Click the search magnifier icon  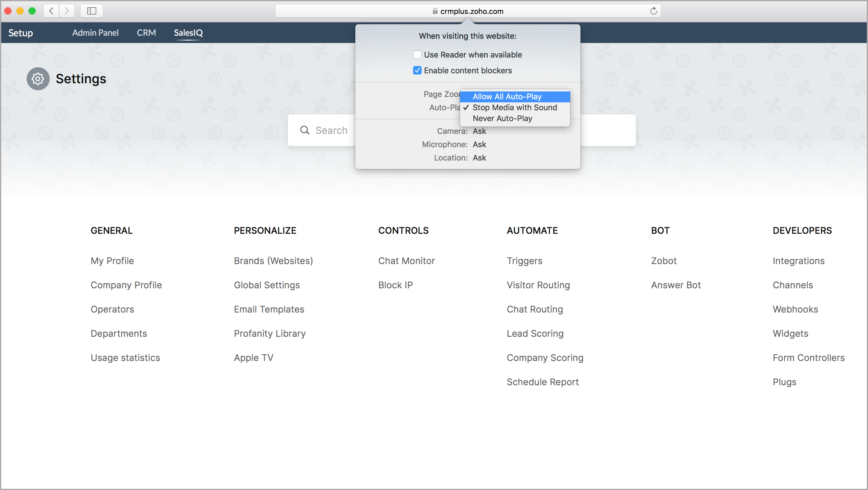[304, 130]
